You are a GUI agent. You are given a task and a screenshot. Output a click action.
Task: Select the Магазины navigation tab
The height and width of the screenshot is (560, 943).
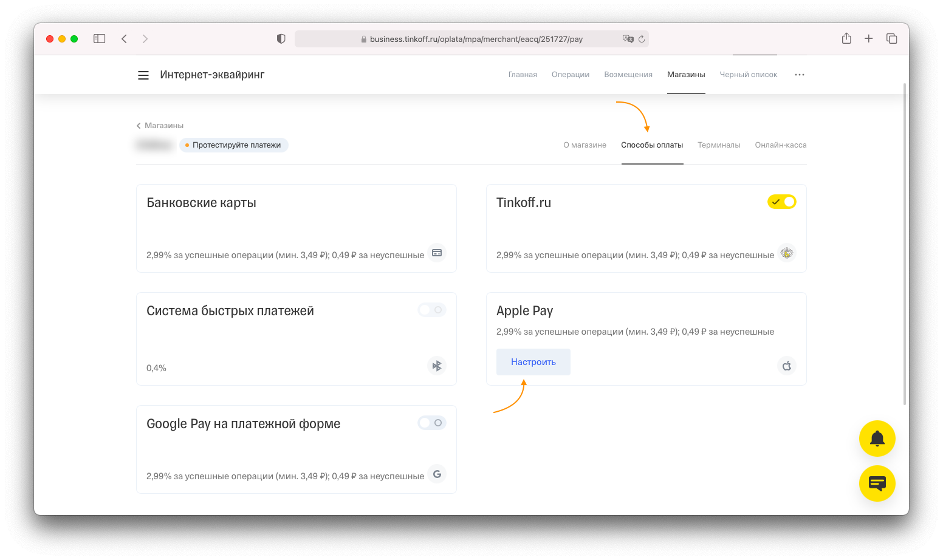pyautogui.click(x=686, y=75)
